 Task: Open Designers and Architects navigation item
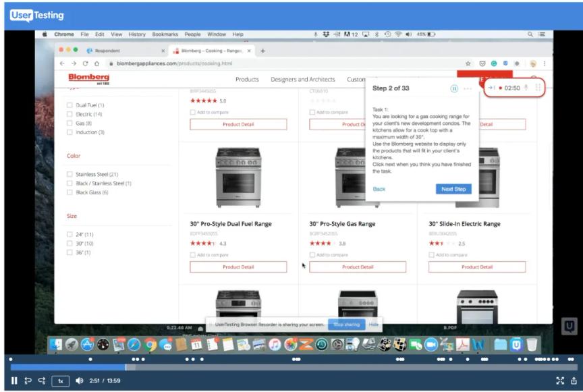303,79
